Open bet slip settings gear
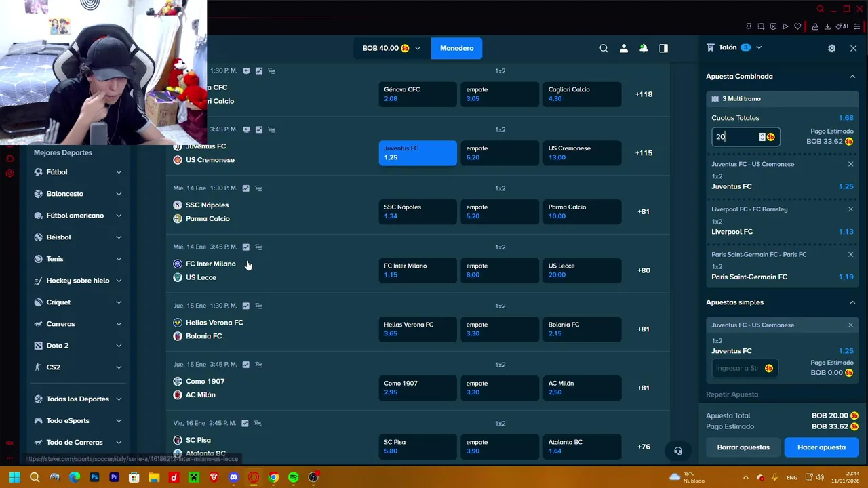The image size is (868, 488). [832, 48]
